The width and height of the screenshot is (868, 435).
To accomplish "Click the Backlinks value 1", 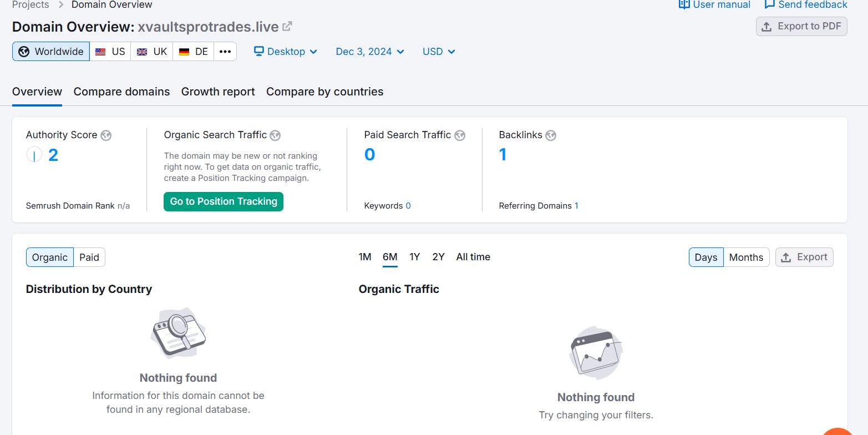I will tap(503, 154).
